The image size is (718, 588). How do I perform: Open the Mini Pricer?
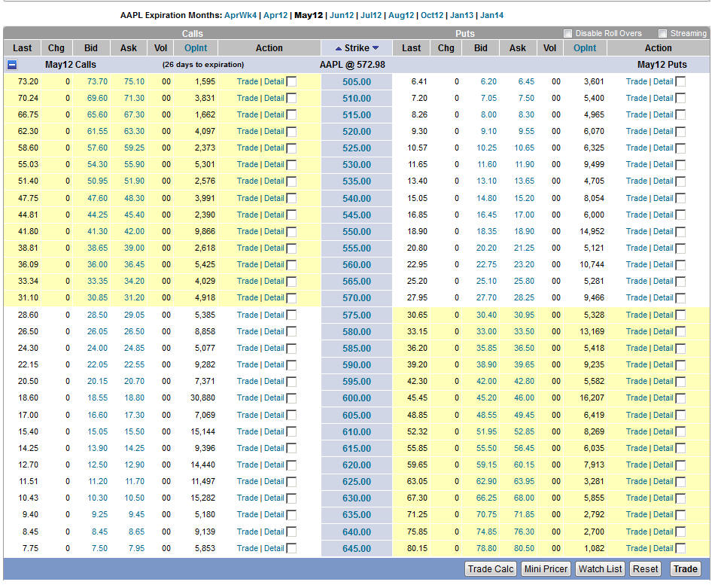pos(546,569)
